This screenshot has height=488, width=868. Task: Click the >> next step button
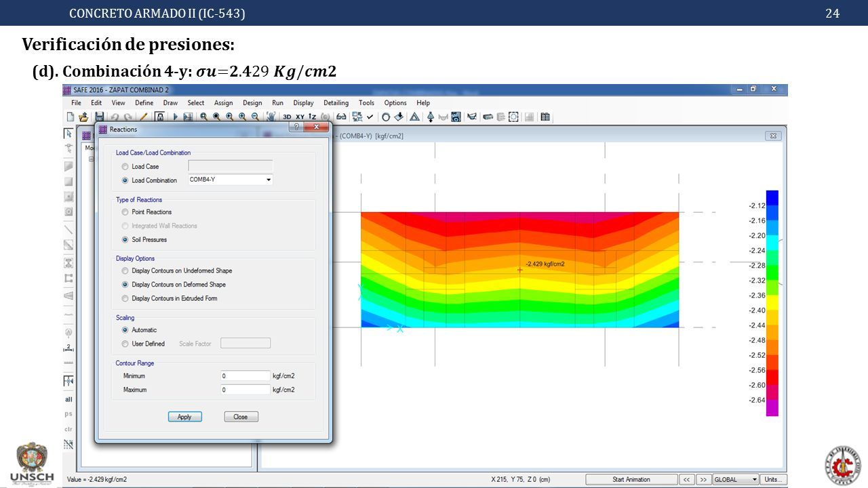pyautogui.click(x=703, y=479)
